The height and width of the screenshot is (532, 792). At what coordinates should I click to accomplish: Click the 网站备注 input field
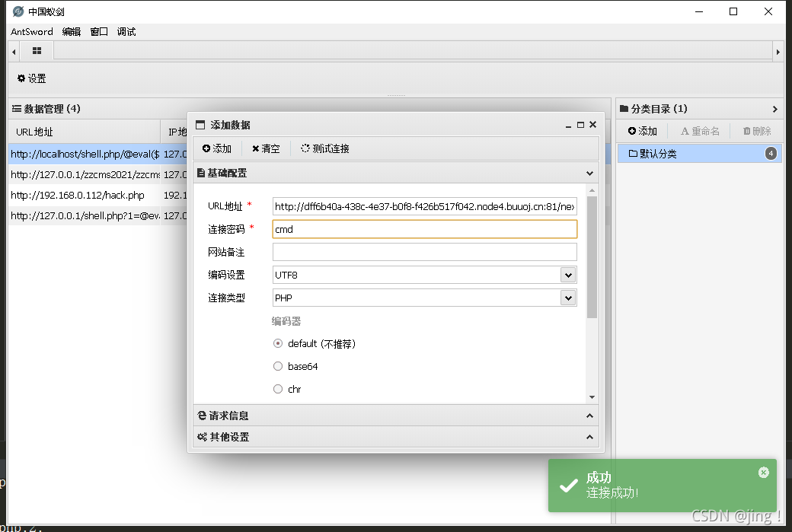pyautogui.click(x=425, y=252)
